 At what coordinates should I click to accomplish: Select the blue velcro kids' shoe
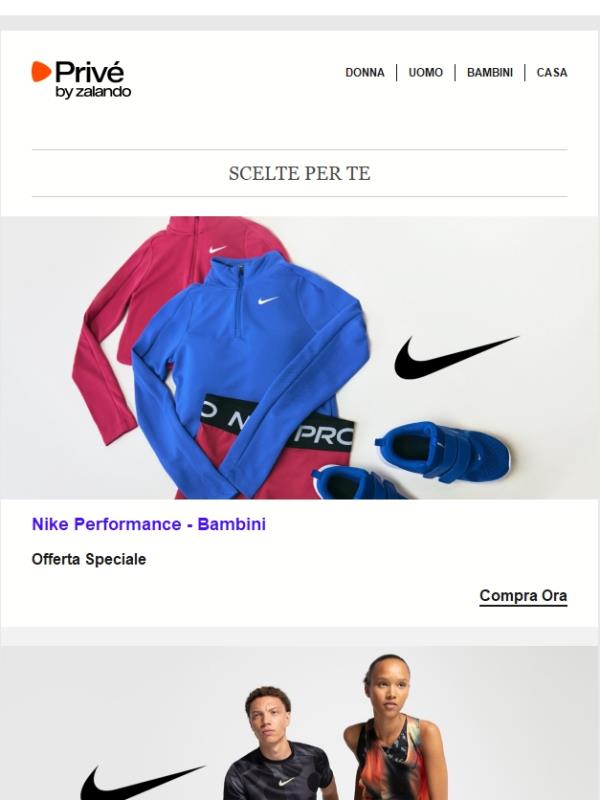pos(443,452)
